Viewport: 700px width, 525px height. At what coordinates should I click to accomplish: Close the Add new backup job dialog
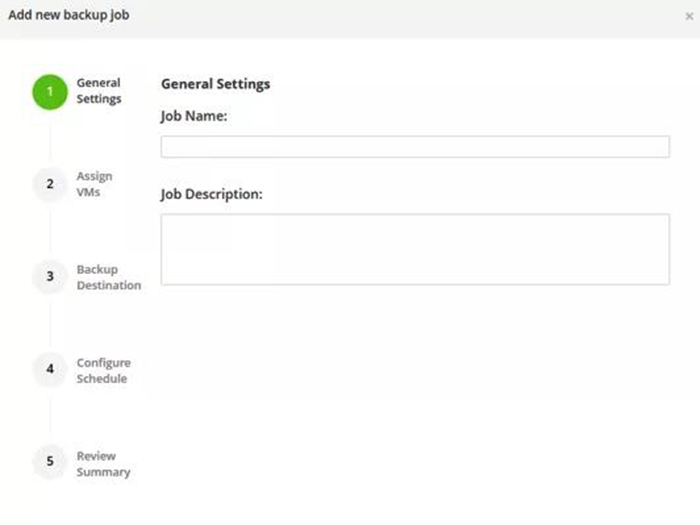coord(689,17)
